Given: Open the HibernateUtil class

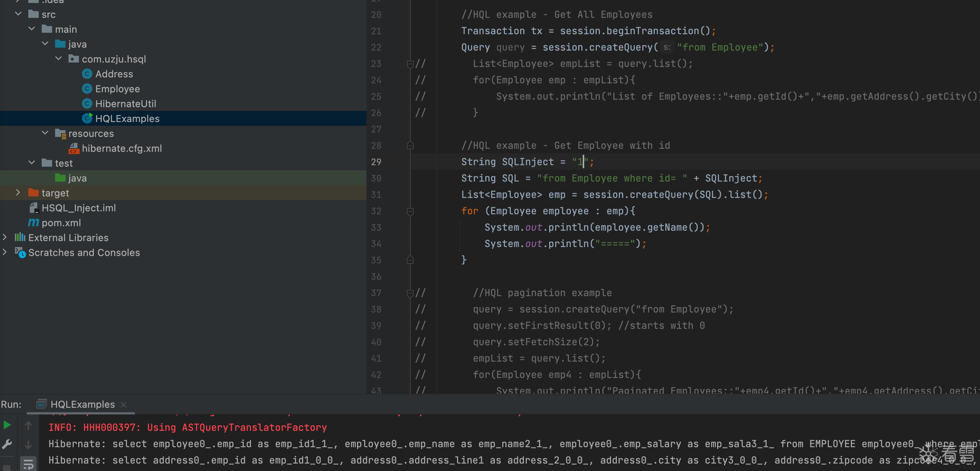Looking at the screenshot, I should tap(125, 104).
